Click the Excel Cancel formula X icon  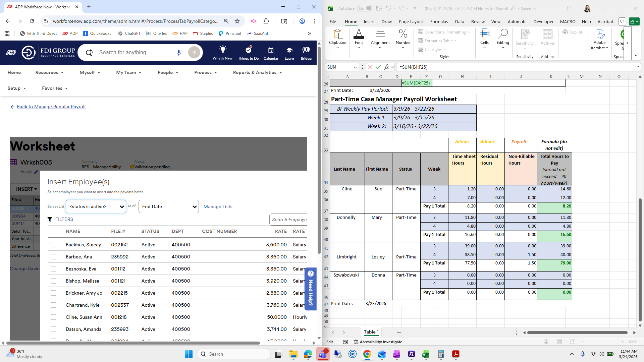[370, 67]
